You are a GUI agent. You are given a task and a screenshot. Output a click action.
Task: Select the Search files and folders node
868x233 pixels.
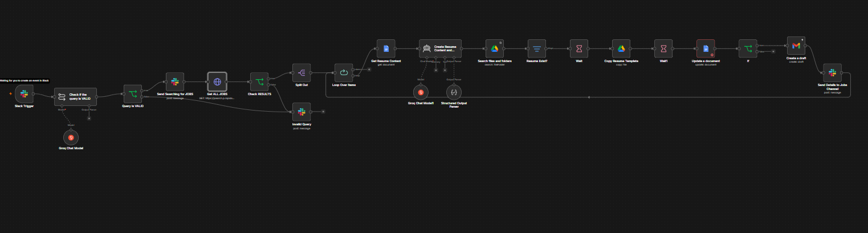(495, 48)
